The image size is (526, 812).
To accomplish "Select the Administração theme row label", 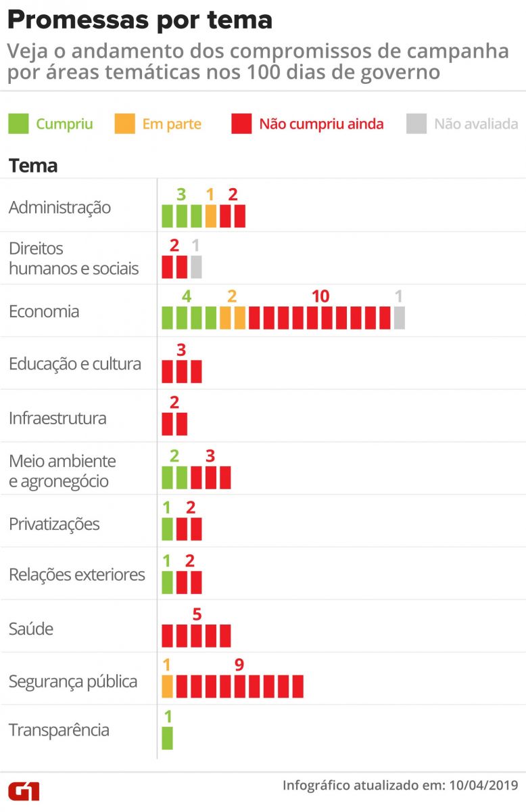I will pos(59,208).
